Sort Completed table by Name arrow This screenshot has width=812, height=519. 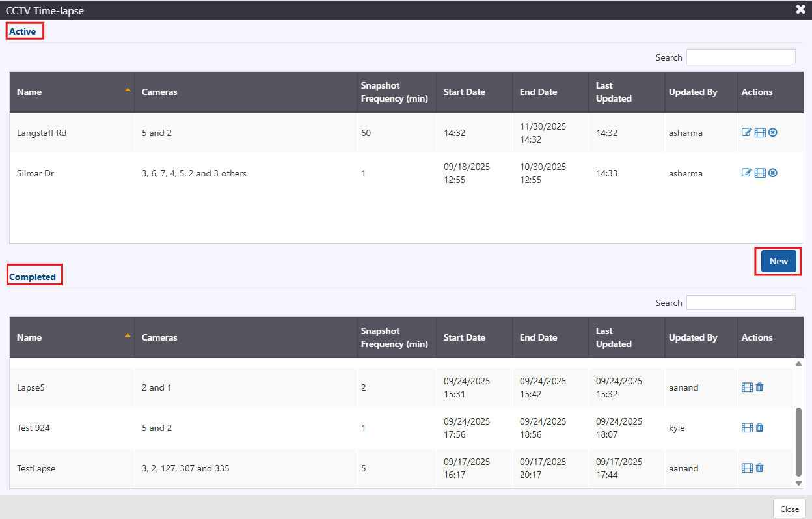pos(128,335)
